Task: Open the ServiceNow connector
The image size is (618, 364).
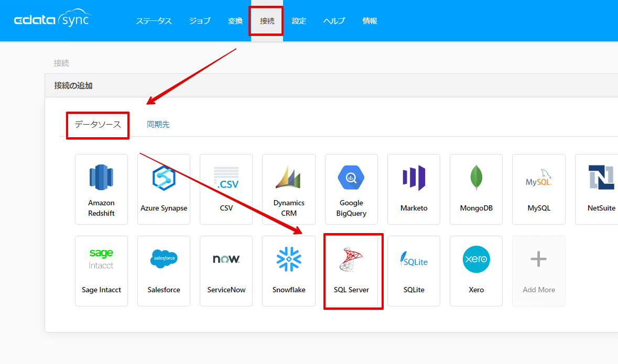Action: pyautogui.click(x=226, y=271)
